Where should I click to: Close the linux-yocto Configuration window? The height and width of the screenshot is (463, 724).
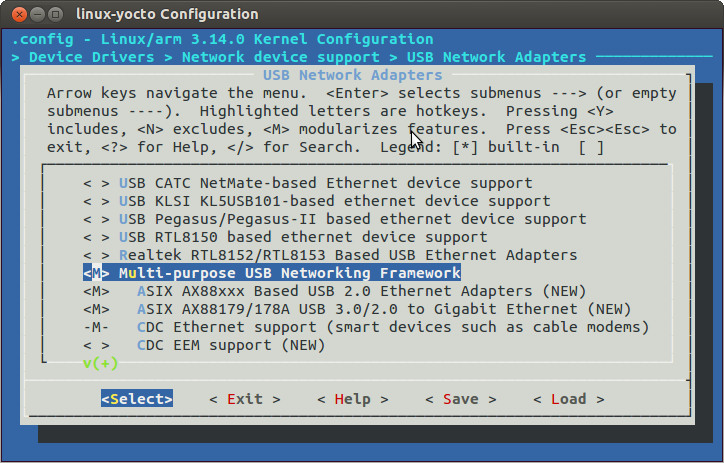19,14
